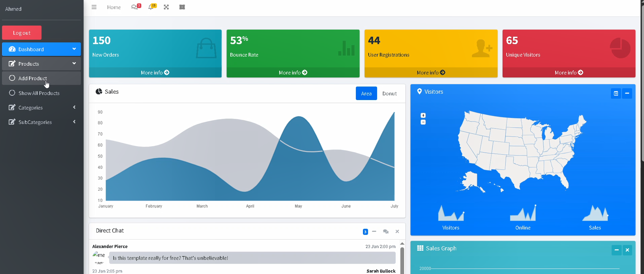This screenshot has width=644, height=274.
Task: Collapse the Direct Chat panel
Action: coord(374,231)
